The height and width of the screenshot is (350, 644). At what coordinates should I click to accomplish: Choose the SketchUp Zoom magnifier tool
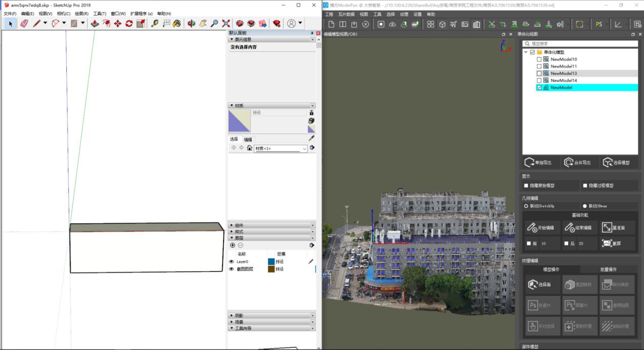[214, 23]
